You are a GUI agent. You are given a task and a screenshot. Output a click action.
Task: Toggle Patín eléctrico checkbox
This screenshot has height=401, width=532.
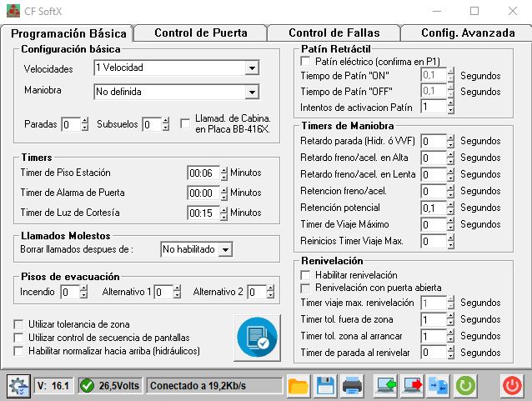305,62
